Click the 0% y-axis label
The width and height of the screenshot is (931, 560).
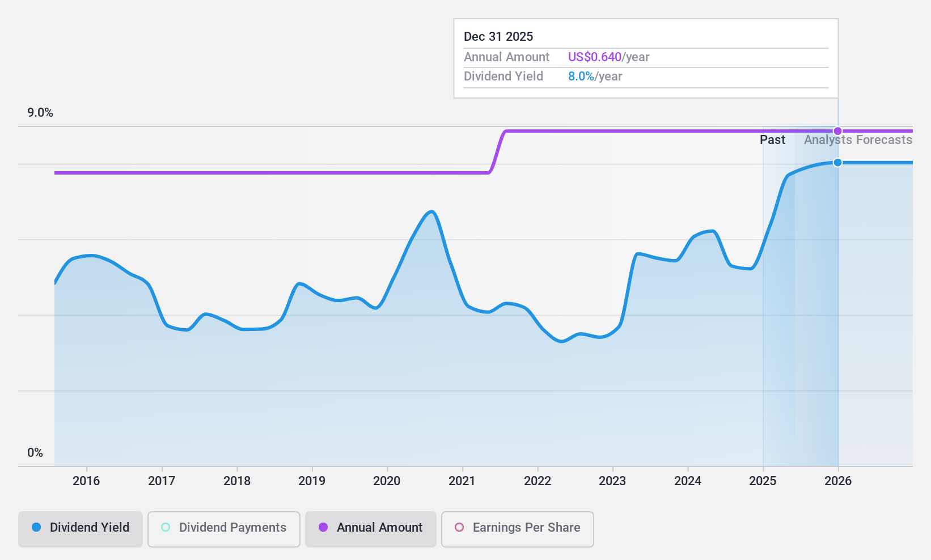click(x=35, y=453)
